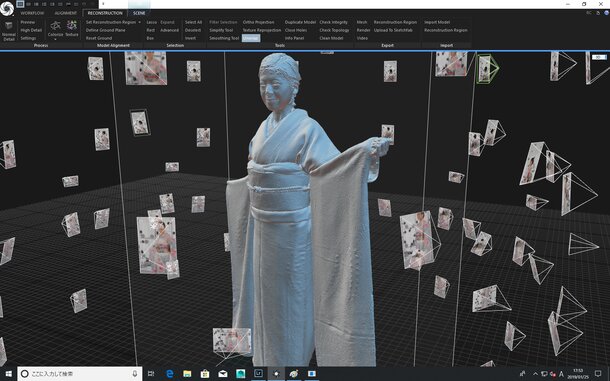Choose the Lasso selection tool
The width and height of the screenshot is (610, 381).
(151, 22)
